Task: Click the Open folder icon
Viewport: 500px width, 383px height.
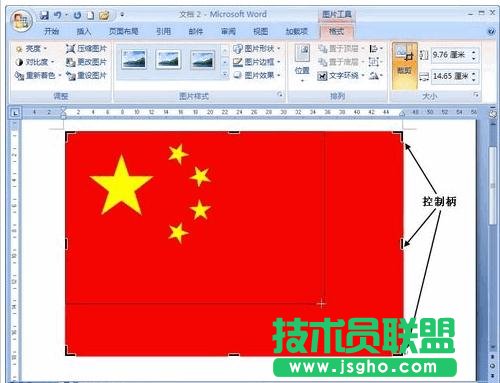Action: tap(104, 15)
